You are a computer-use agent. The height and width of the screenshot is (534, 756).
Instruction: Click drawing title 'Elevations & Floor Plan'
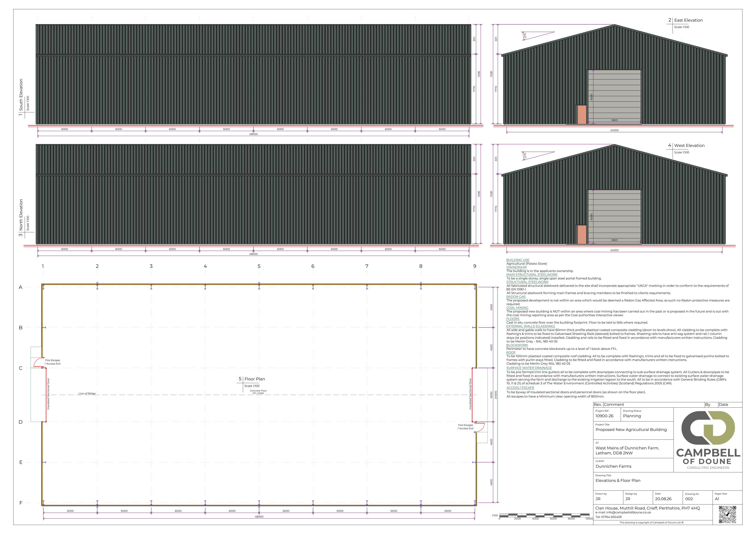click(x=618, y=481)
